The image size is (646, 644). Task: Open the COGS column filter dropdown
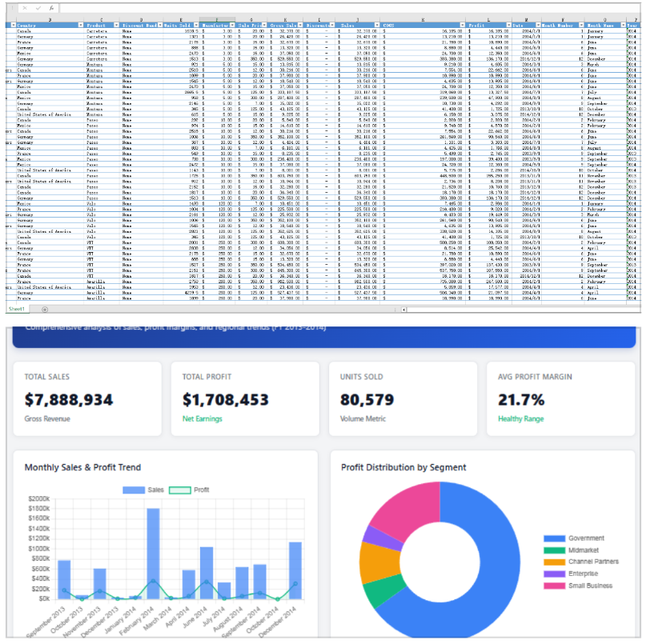(462, 25)
